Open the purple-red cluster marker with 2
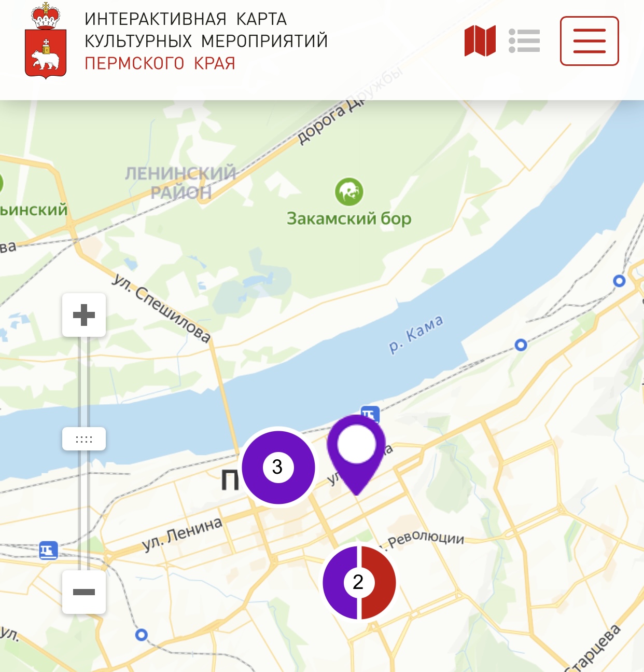 (359, 582)
